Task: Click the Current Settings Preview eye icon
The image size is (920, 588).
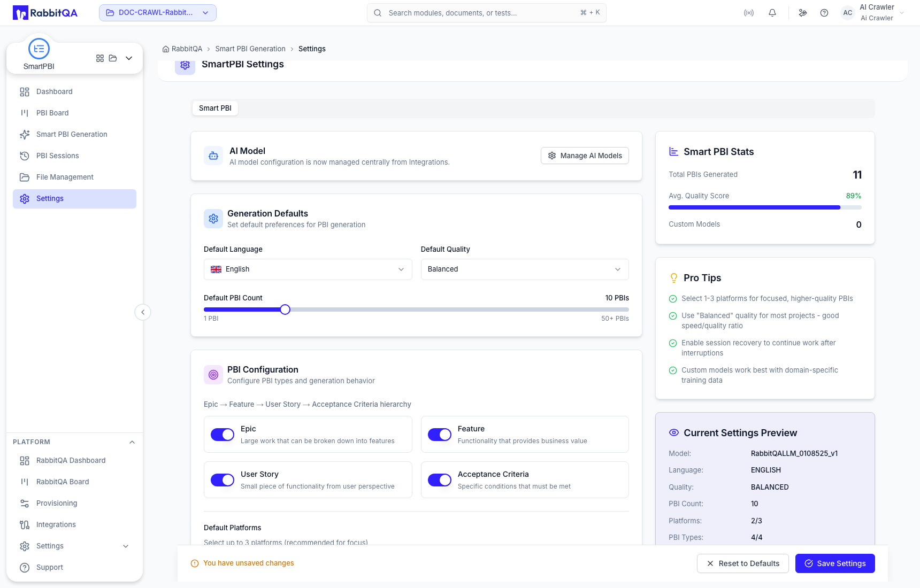Action: (x=674, y=432)
